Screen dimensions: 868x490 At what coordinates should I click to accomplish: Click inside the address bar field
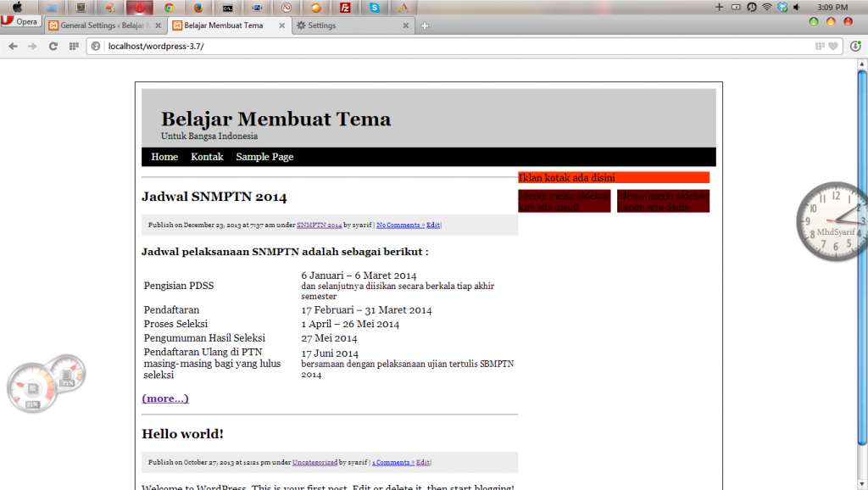(x=254, y=47)
